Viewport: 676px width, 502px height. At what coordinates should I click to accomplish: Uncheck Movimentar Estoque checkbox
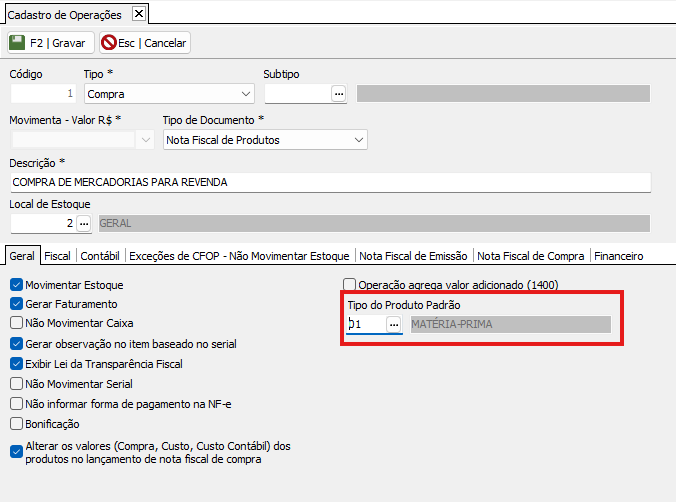click(x=16, y=285)
